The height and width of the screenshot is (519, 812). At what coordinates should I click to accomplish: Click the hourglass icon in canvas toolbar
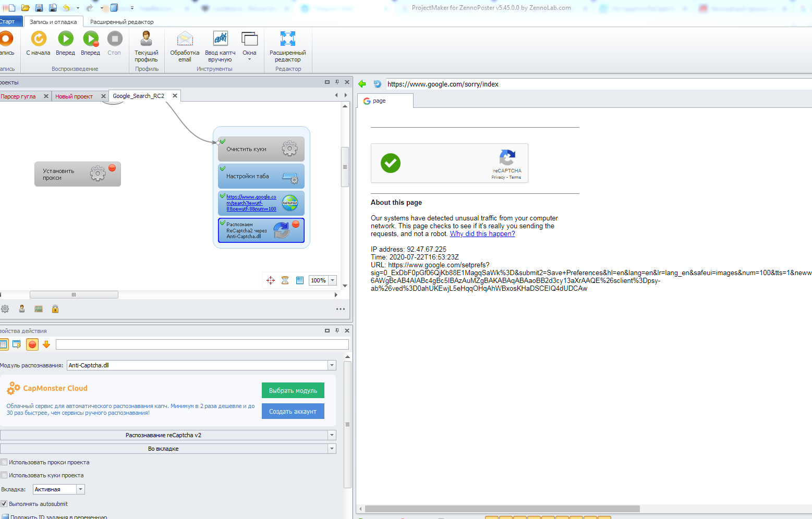point(285,280)
